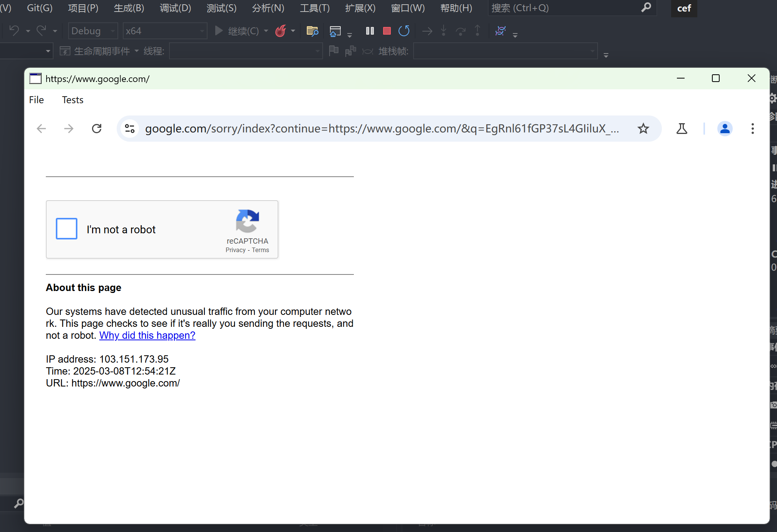Open the 帮助(H) menu
Screen dimensions: 777x532
456,8
